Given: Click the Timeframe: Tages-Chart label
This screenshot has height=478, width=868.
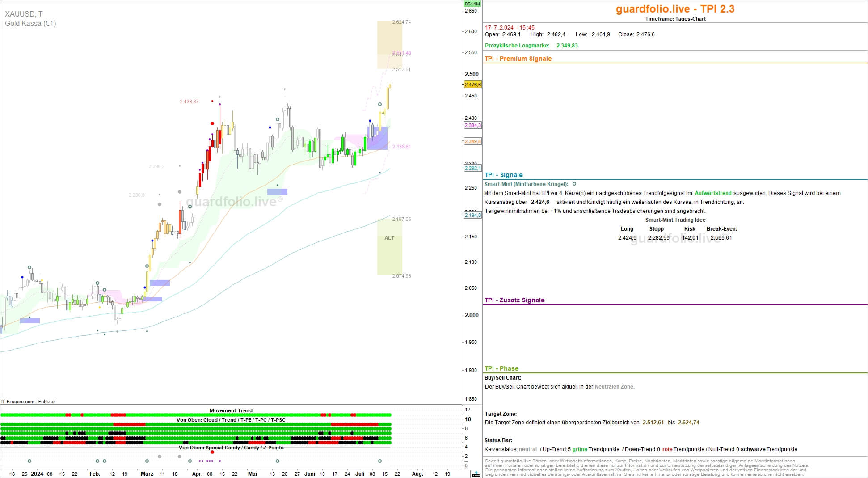Looking at the screenshot, I should point(675,19).
